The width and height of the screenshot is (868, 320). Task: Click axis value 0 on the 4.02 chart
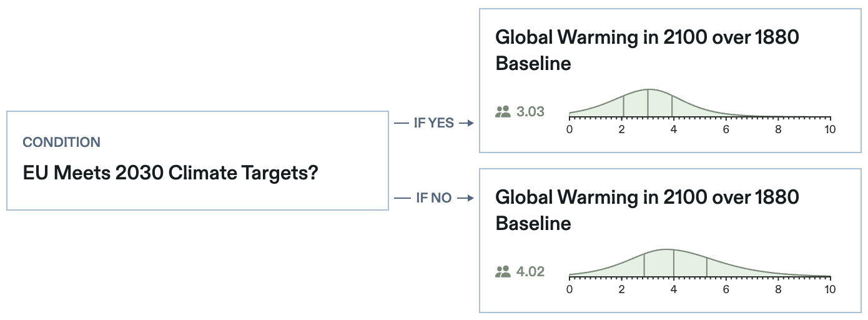pos(570,289)
